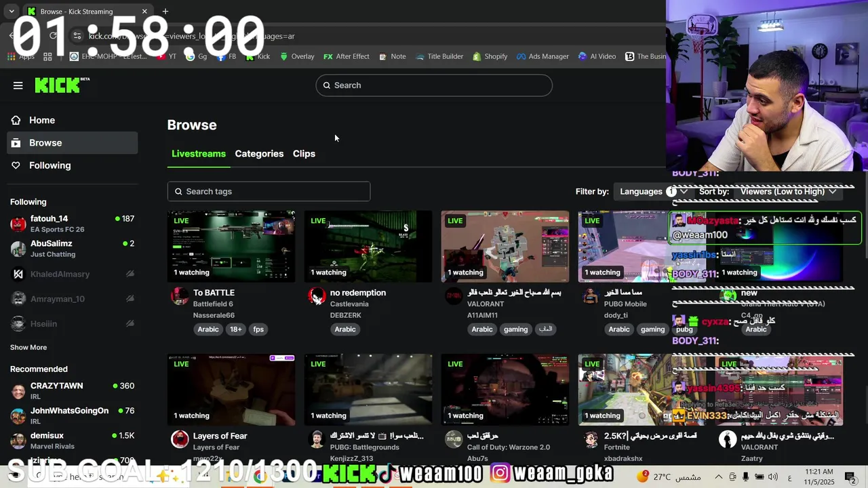Viewport: 868px width, 488px height.
Task: Click the magnifier icon in Search tags
Action: point(179,192)
